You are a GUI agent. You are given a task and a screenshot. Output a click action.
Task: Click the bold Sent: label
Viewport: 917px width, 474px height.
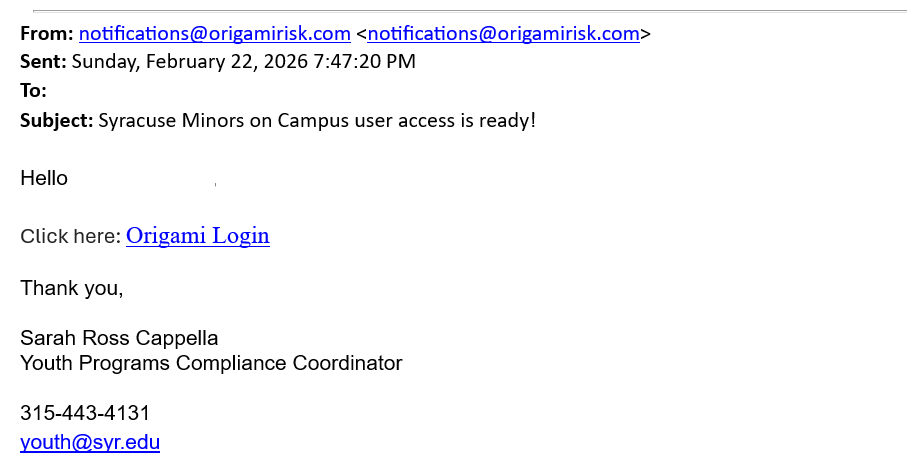click(43, 62)
